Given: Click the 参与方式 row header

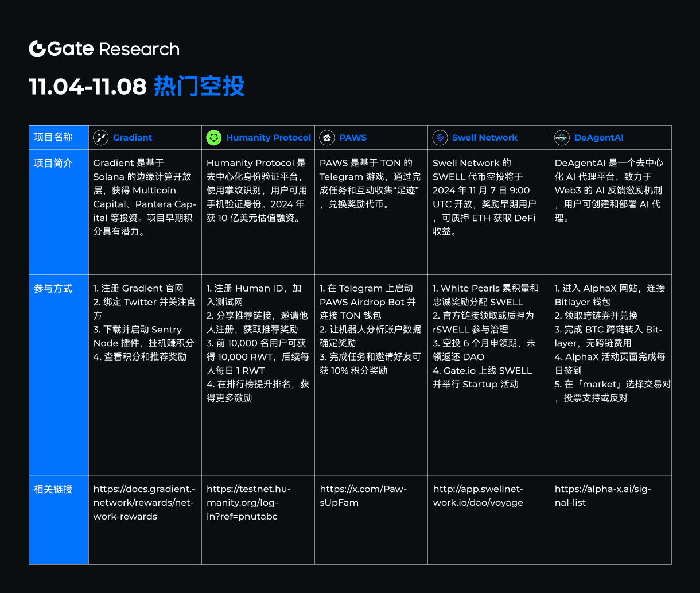Looking at the screenshot, I should 54,288.
